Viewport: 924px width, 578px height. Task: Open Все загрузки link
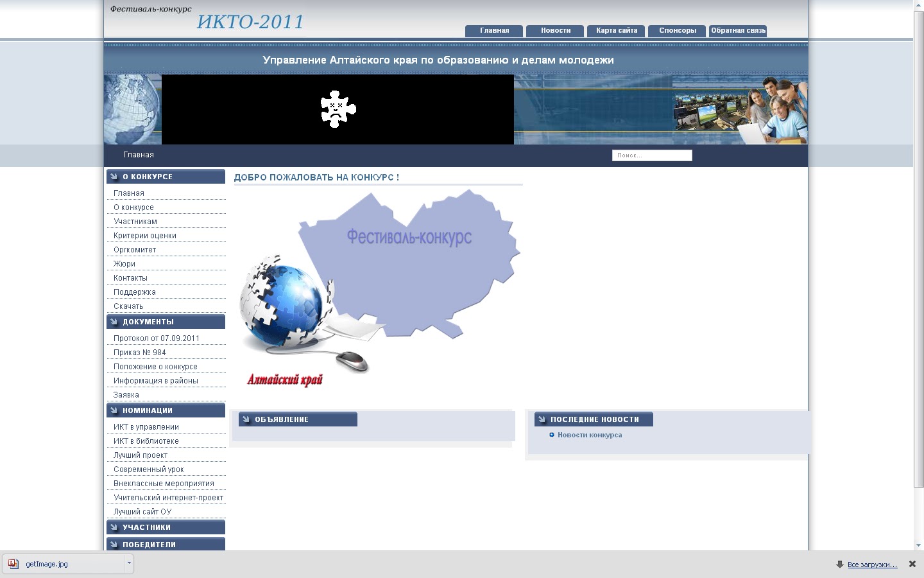(x=872, y=565)
